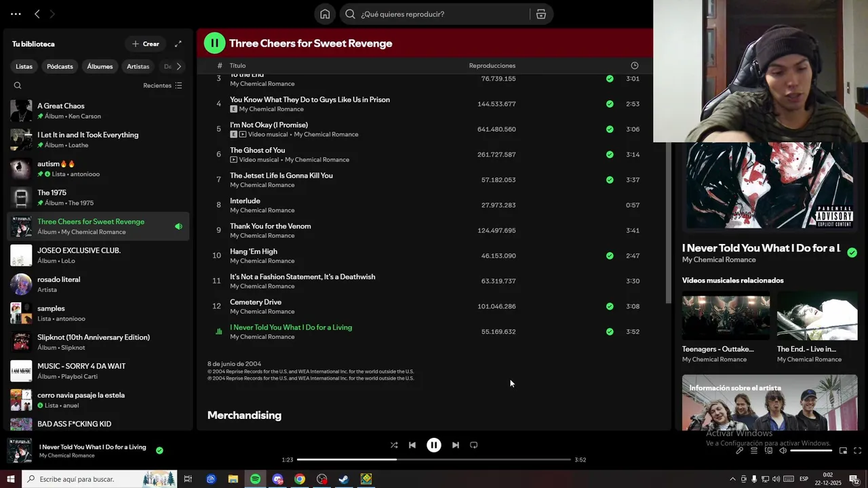Search inside Tu biblioteca
The height and width of the screenshot is (488, 868).
point(18,85)
